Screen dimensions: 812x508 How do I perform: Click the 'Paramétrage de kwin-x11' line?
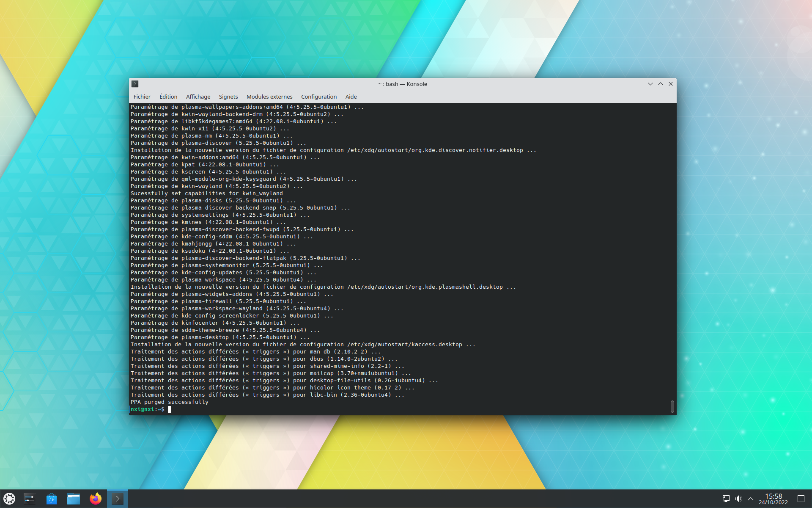pos(210,129)
